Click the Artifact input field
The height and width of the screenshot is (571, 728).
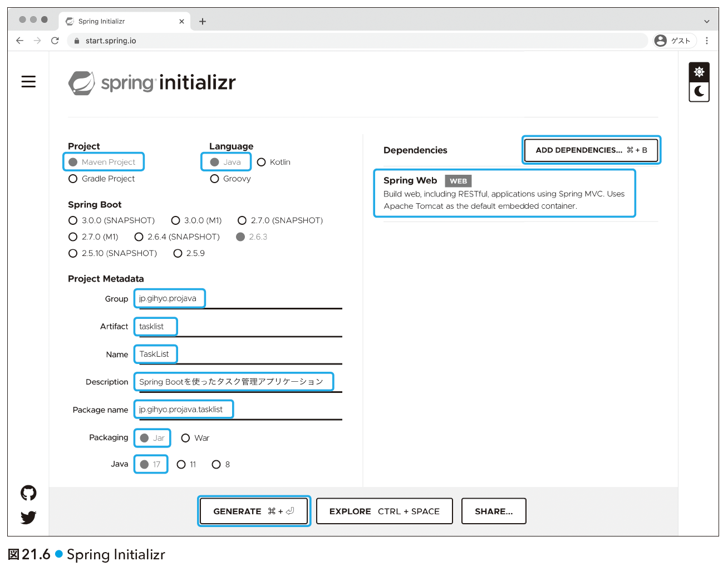238,327
